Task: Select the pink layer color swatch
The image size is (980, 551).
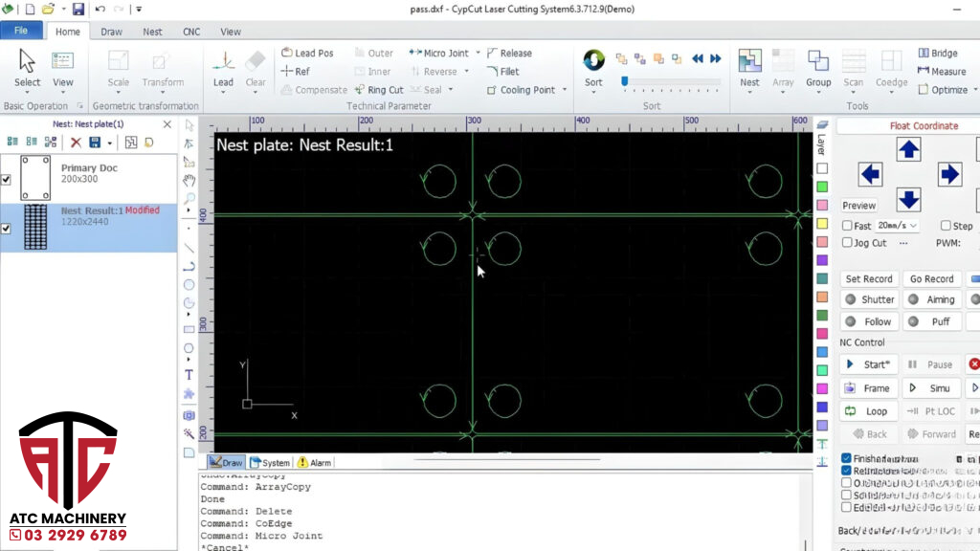Action: [822, 206]
